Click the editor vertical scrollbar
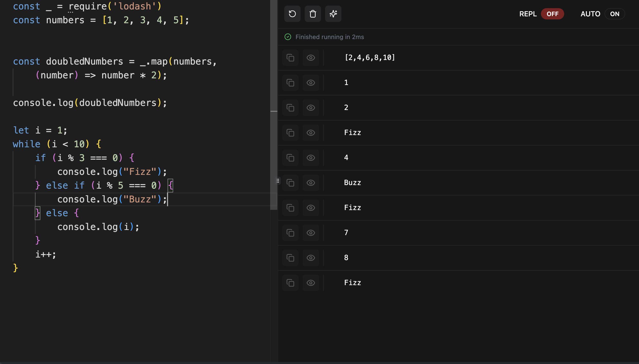The height and width of the screenshot is (364, 639). click(x=274, y=105)
